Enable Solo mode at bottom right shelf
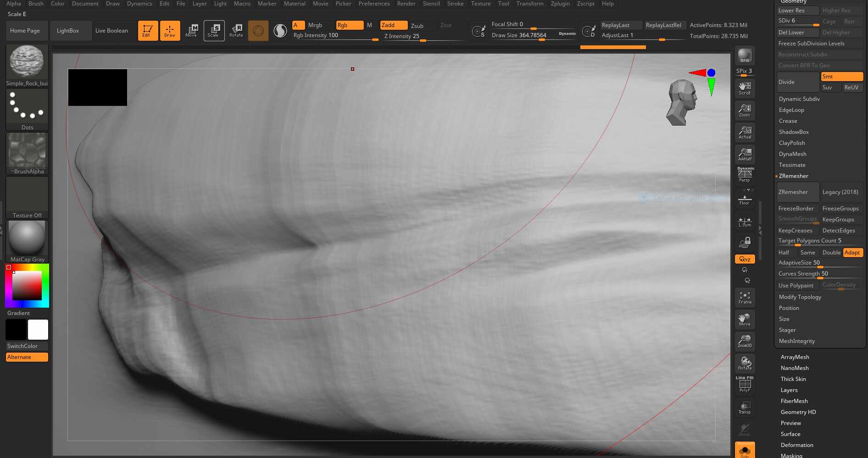This screenshot has width=868, height=458. [745, 450]
